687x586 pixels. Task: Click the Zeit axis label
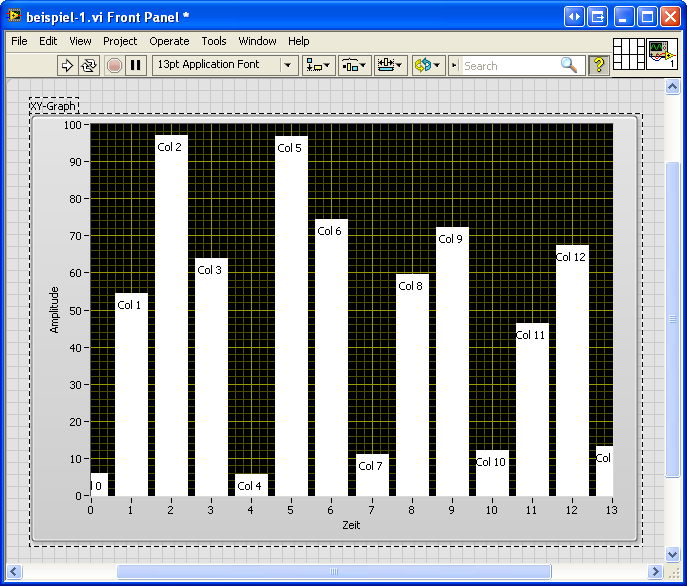click(x=351, y=525)
